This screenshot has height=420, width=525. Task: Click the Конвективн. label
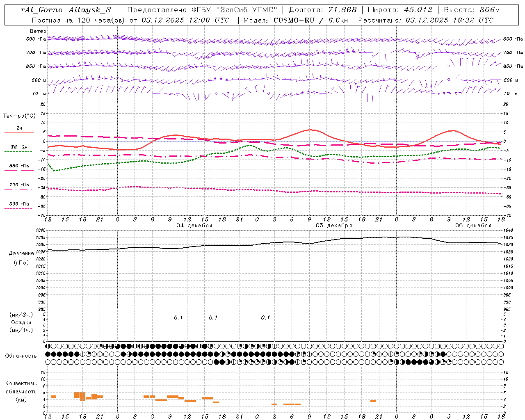tap(21, 383)
